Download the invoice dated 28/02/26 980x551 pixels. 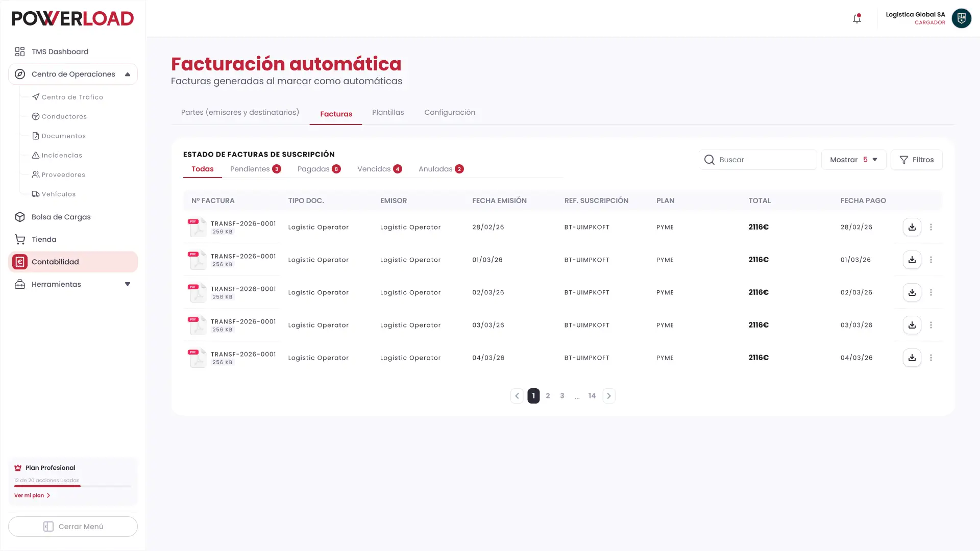(912, 227)
